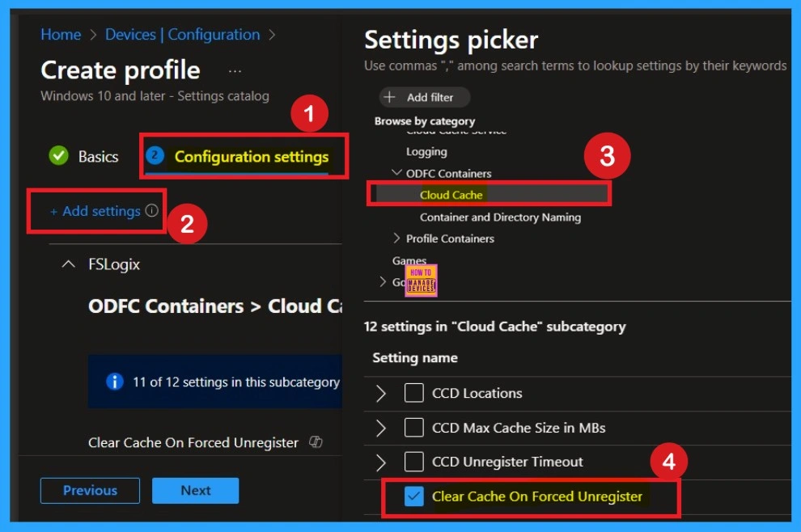
Task: Go to Home breadcrumb link
Action: tap(61, 35)
